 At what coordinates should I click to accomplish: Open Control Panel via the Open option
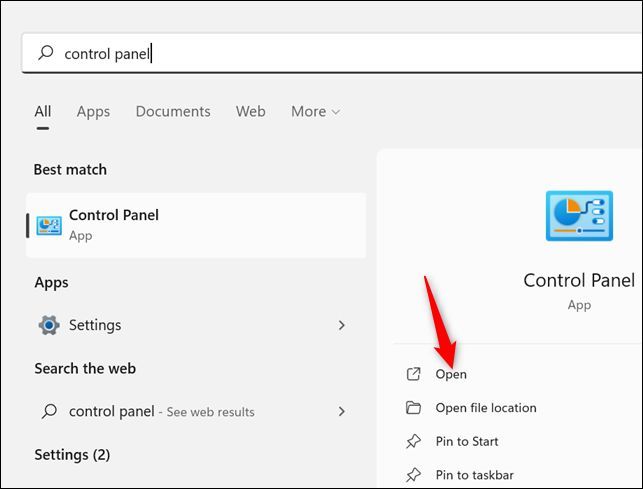(451, 374)
